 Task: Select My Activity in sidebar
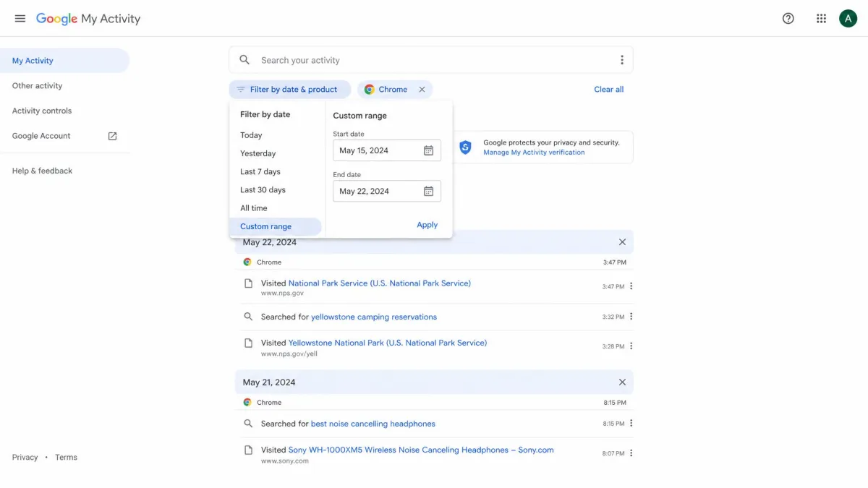(x=64, y=61)
